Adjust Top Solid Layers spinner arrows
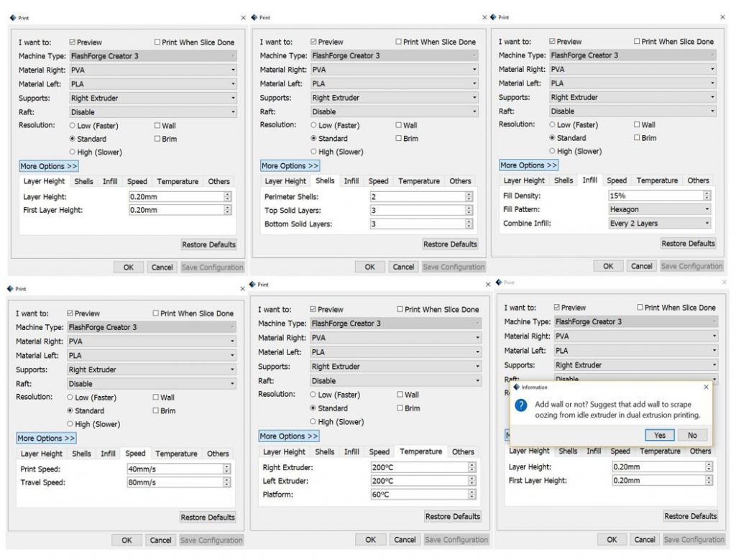The image size is (736, 560). 469,211
